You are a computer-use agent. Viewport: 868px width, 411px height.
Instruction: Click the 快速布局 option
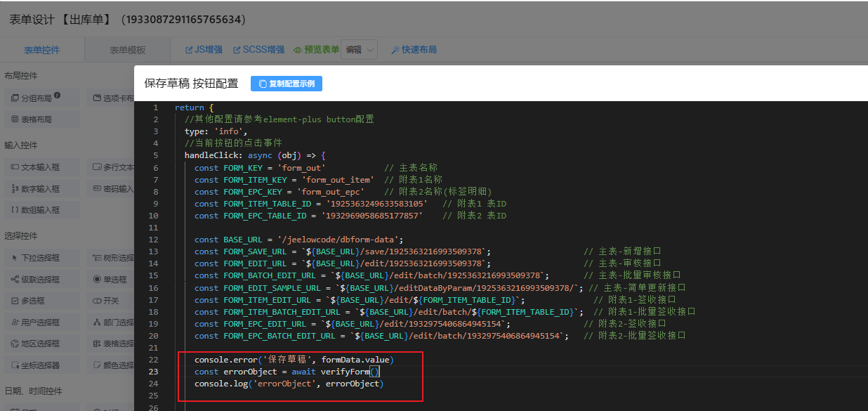tap(414, 50)
